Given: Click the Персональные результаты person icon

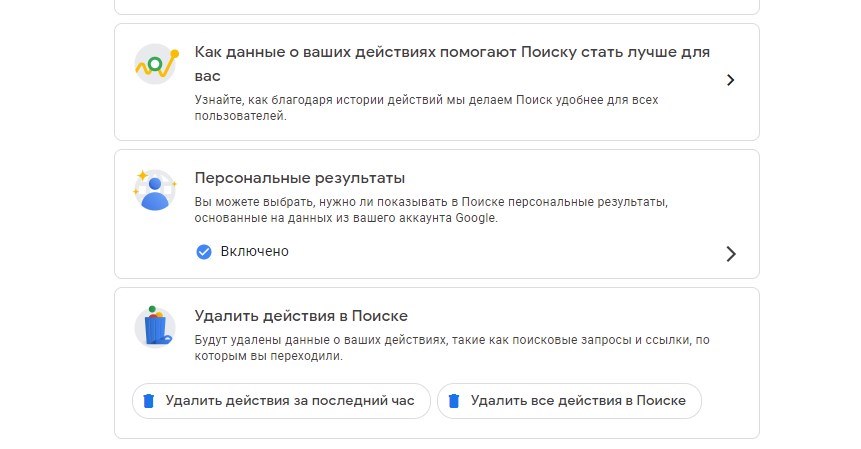Looking at the screenshot, I should 155,190.
